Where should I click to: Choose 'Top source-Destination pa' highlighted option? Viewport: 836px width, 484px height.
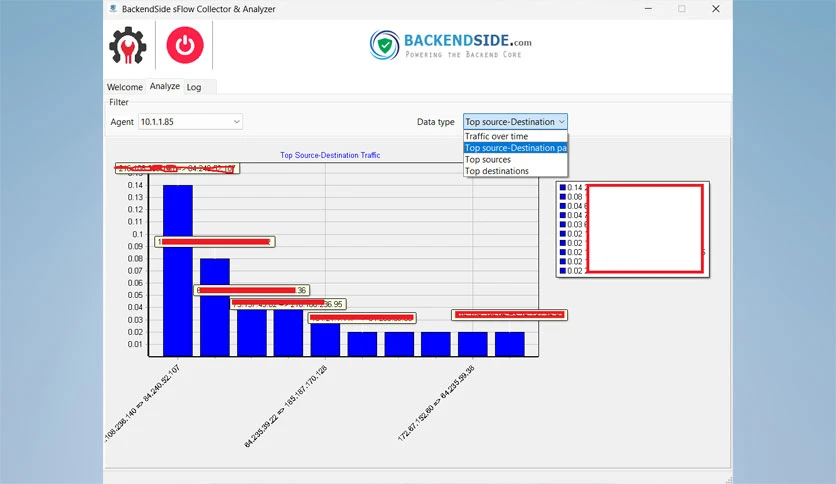[515, 148]
